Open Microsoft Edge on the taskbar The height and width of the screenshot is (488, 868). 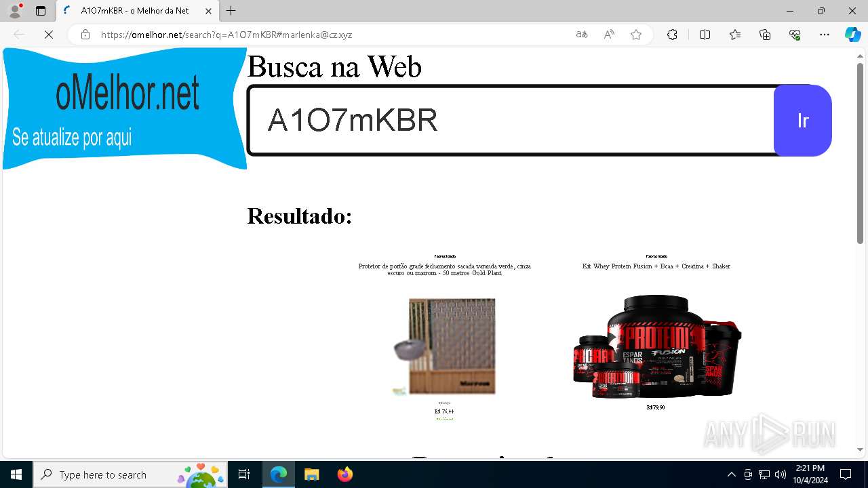click(279, 474)
